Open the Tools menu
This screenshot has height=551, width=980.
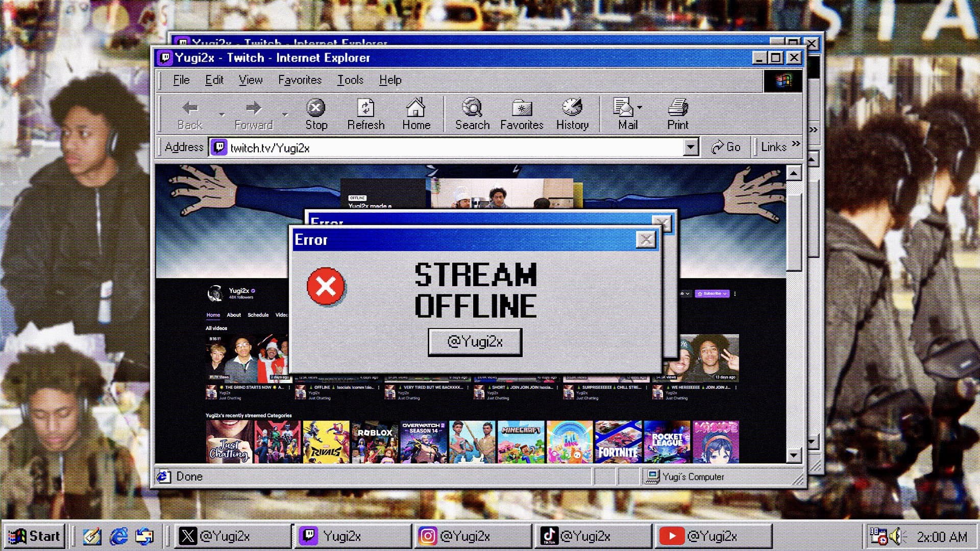coord(350,80)
